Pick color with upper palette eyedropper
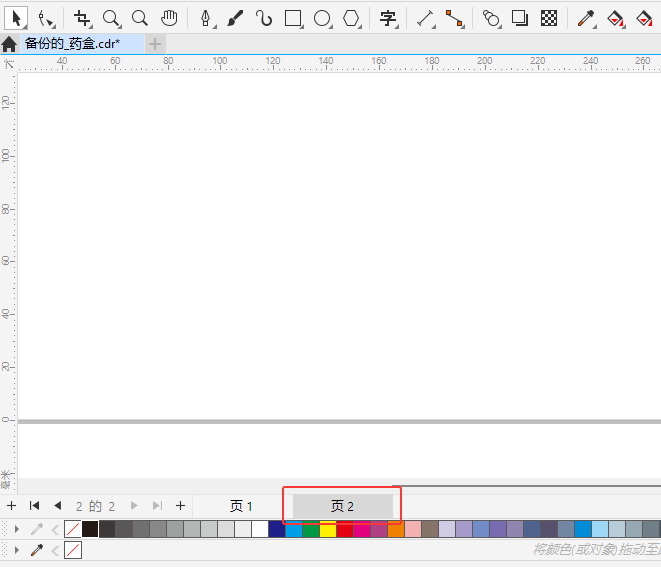The width and height of the screenshot is (661, 567). click(x=37, y=529)
